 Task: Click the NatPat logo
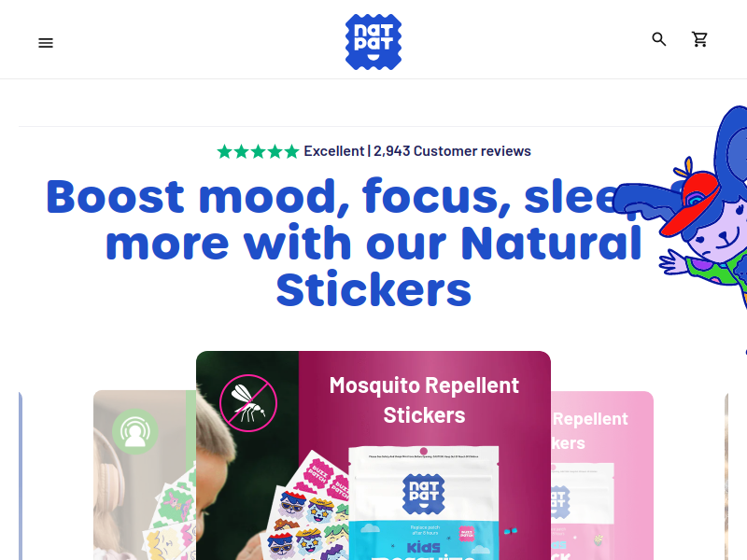point(373,42)
